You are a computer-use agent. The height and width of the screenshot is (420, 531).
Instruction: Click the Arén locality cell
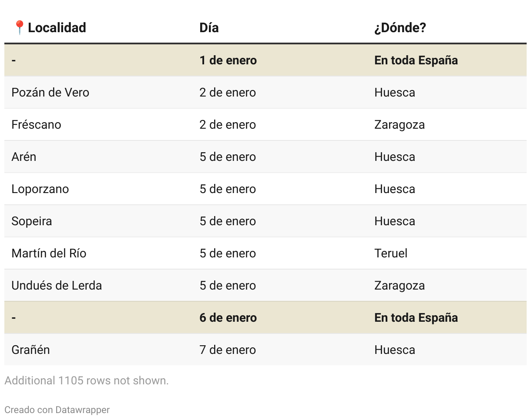[x=24, y=157]
